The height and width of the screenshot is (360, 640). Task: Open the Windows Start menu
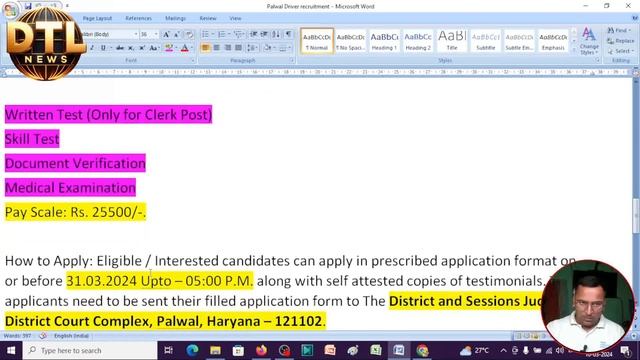click(11, 350)
